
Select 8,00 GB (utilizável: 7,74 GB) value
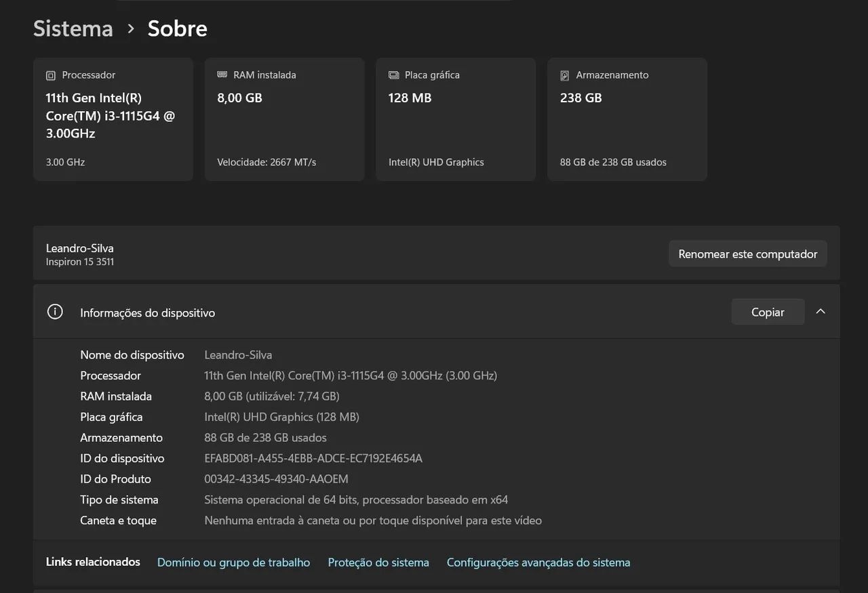[x=272, y=396]
